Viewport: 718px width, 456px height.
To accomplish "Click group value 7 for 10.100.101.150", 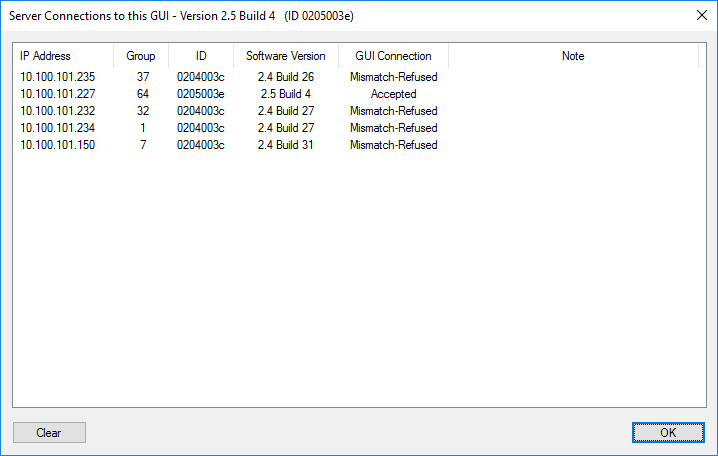I will (143, 145).
